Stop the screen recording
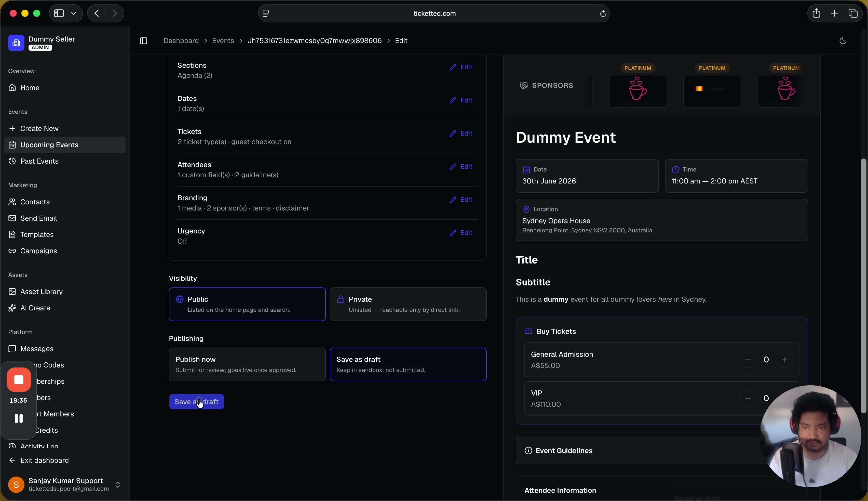The width and height of the screenshot is (868, 501). (19, 379)
